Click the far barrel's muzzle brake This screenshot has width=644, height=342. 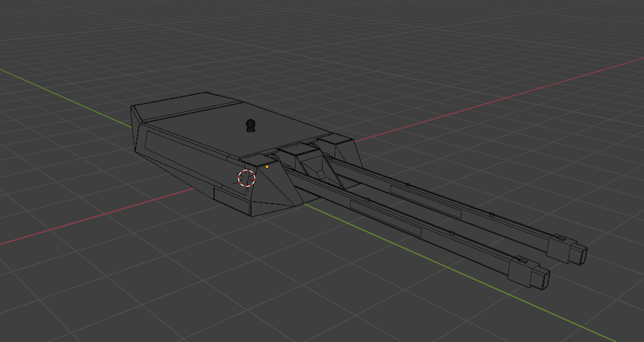coord(567,250)
